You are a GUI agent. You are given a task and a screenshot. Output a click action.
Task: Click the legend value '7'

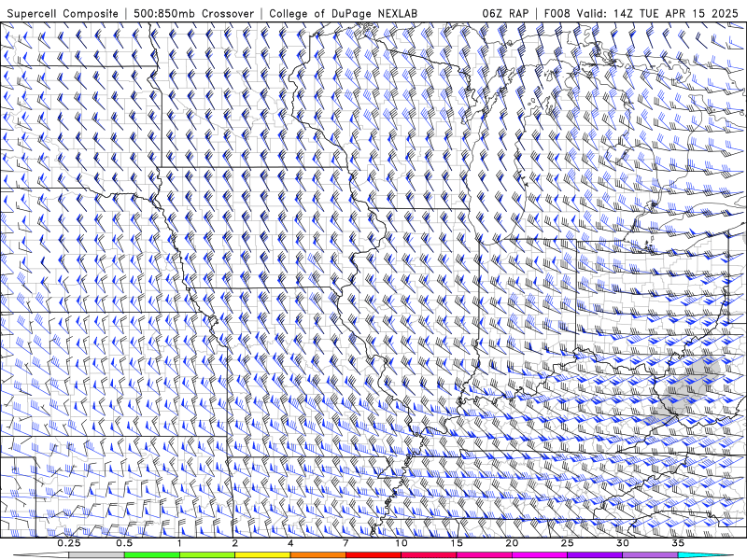[345, 543]
